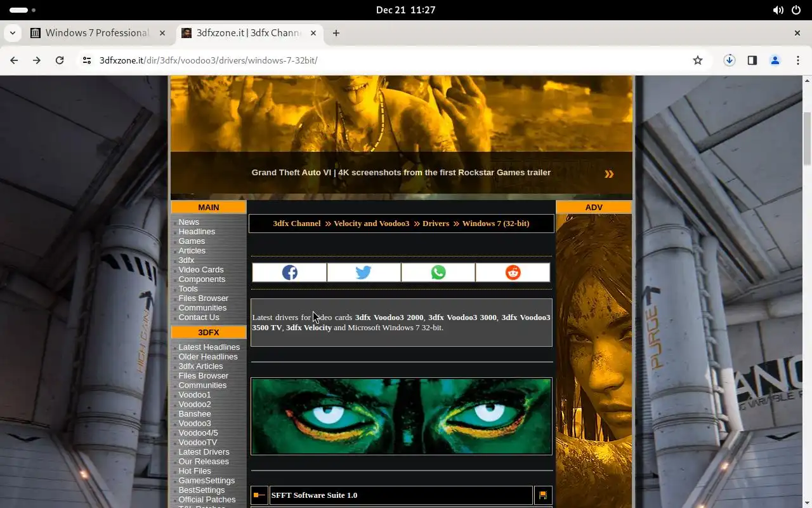
Task: Open BestSettings link
Action: (201, 490)
